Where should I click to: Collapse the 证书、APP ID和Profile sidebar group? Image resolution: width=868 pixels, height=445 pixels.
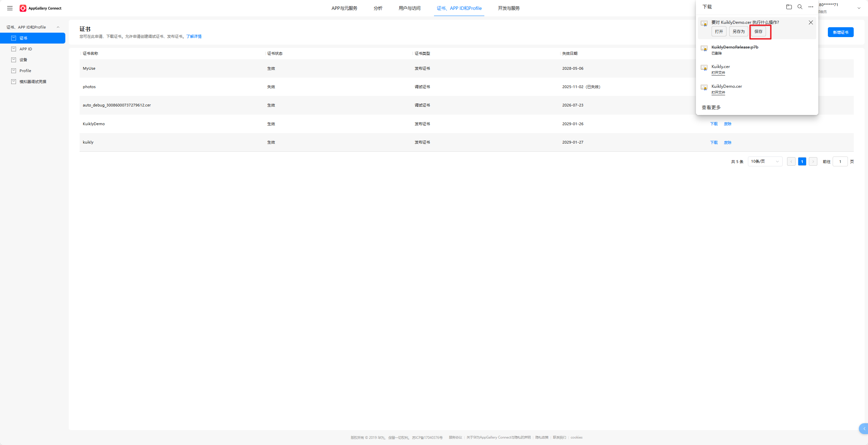58,27
